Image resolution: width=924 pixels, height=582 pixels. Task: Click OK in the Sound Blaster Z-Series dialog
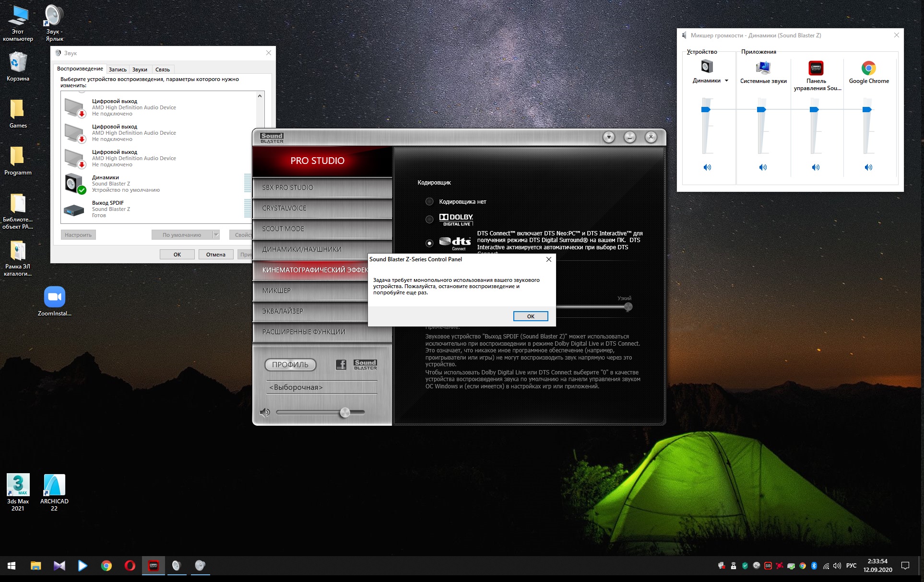pyautogui.click(x=531, y=316)
